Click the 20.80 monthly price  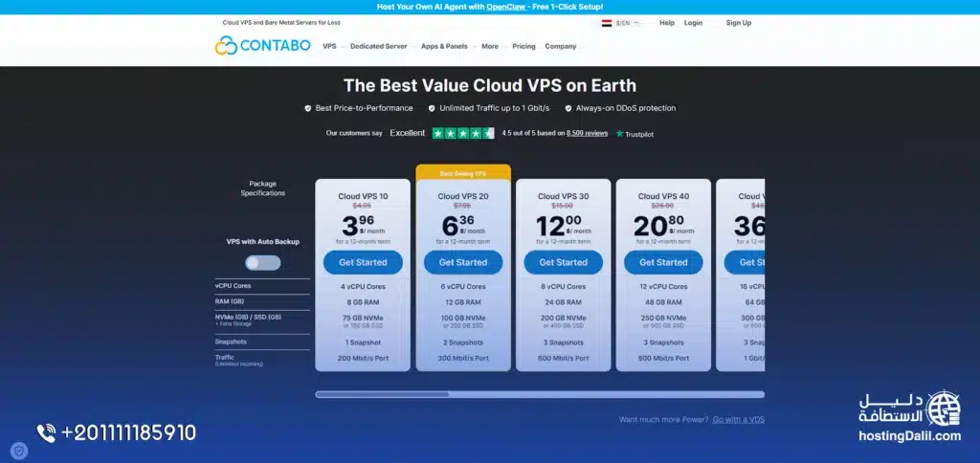663,226
